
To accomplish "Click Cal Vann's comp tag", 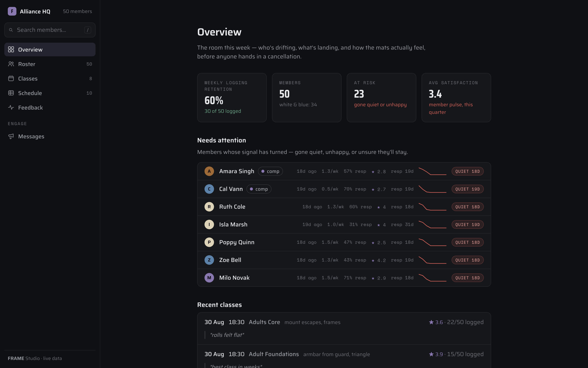I will tap(259, 189).
